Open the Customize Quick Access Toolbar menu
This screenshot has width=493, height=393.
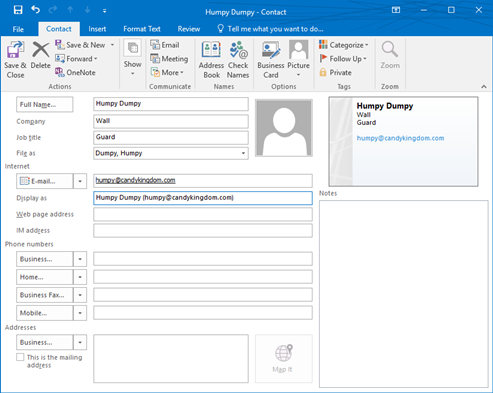(104, 11)
